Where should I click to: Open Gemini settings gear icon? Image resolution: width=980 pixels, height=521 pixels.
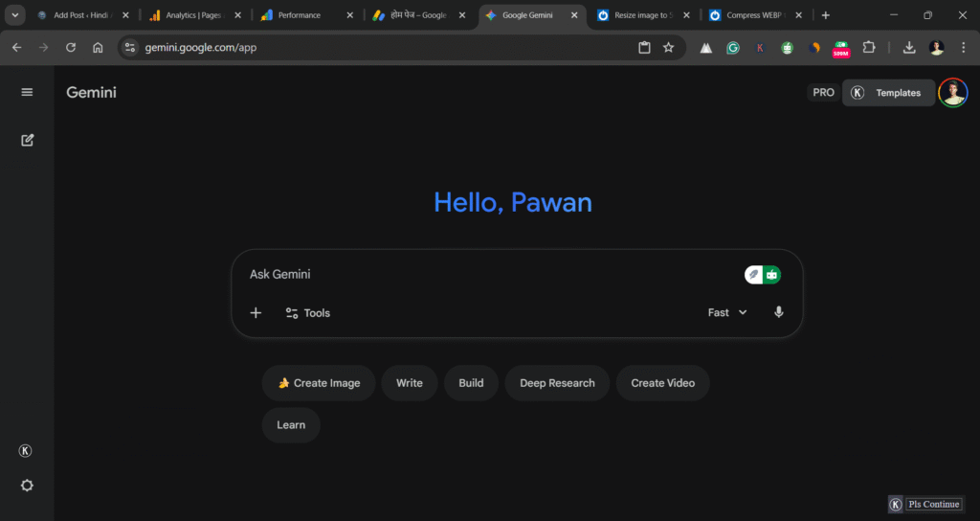(27, 486)
